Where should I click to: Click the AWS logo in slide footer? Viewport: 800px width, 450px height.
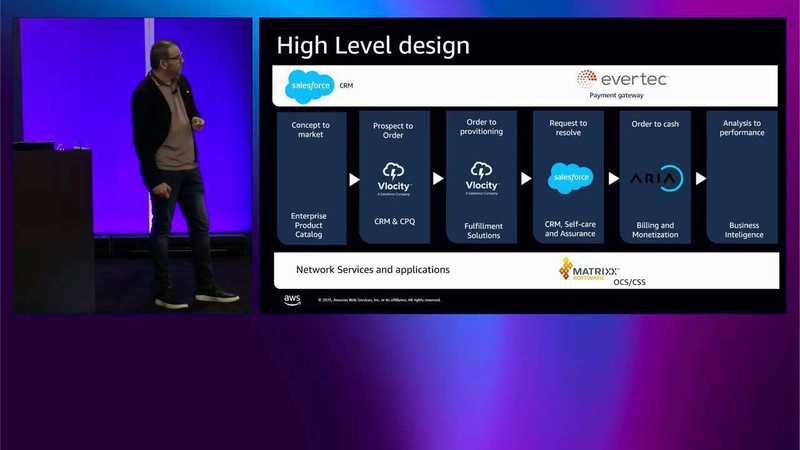click(291, 299)
